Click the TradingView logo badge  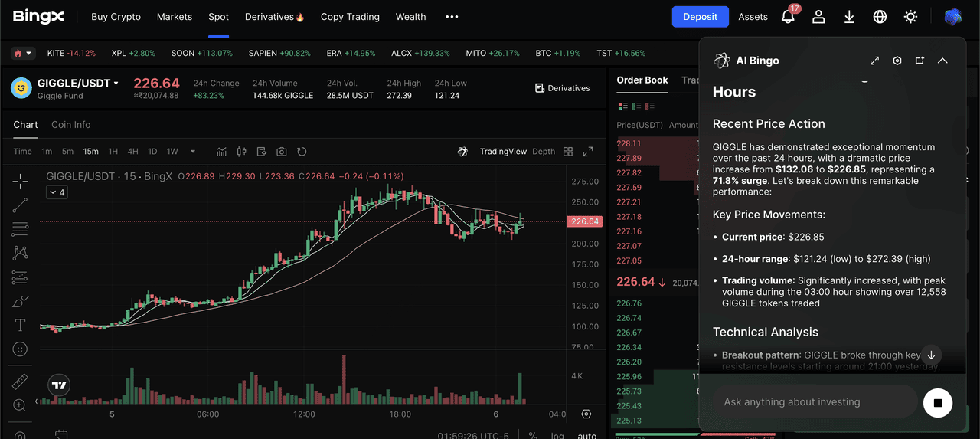pos(59,385)
